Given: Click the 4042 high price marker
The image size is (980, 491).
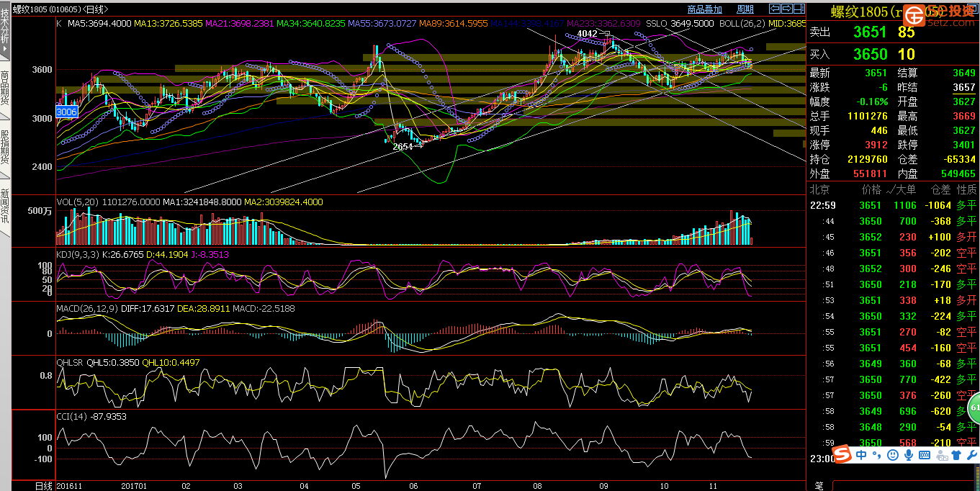Looking at the screenshot, I should (588, 34).
